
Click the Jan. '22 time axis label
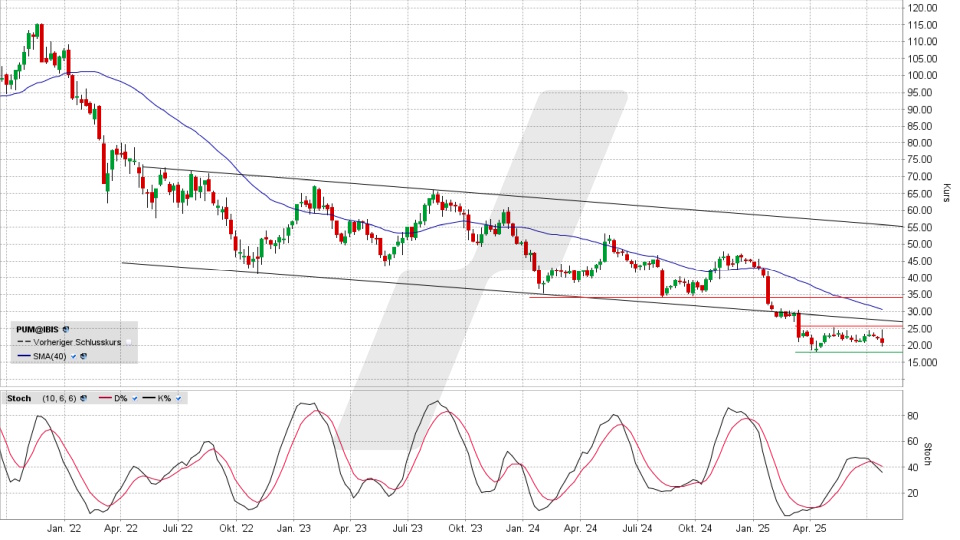click(64, 528)
